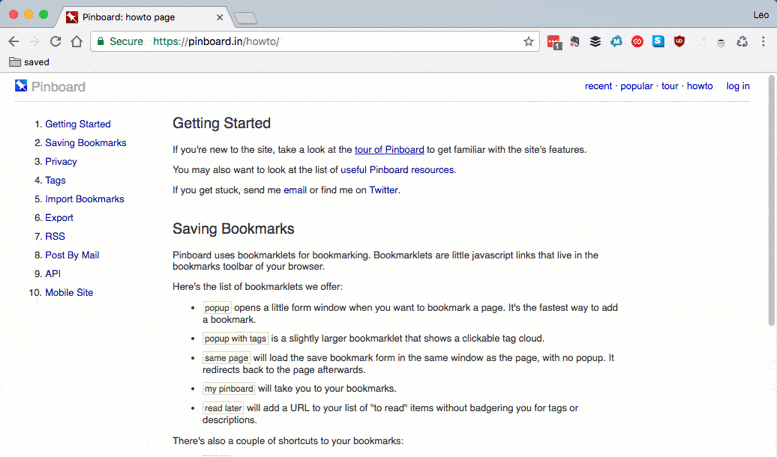The image size is (777, 457).
Task: Click the same page bookmarklet
Action: (x=226, y=358)
